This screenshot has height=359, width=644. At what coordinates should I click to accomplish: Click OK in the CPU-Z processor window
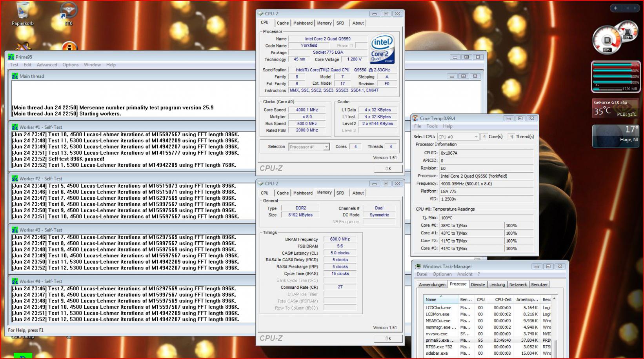click(x=388, y=169)
